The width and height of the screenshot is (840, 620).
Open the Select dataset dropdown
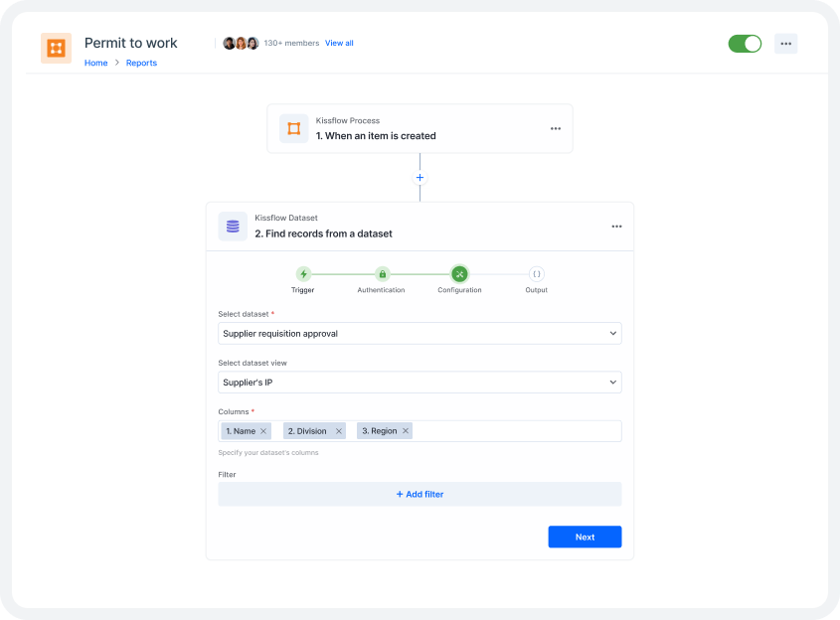[420, 334]
